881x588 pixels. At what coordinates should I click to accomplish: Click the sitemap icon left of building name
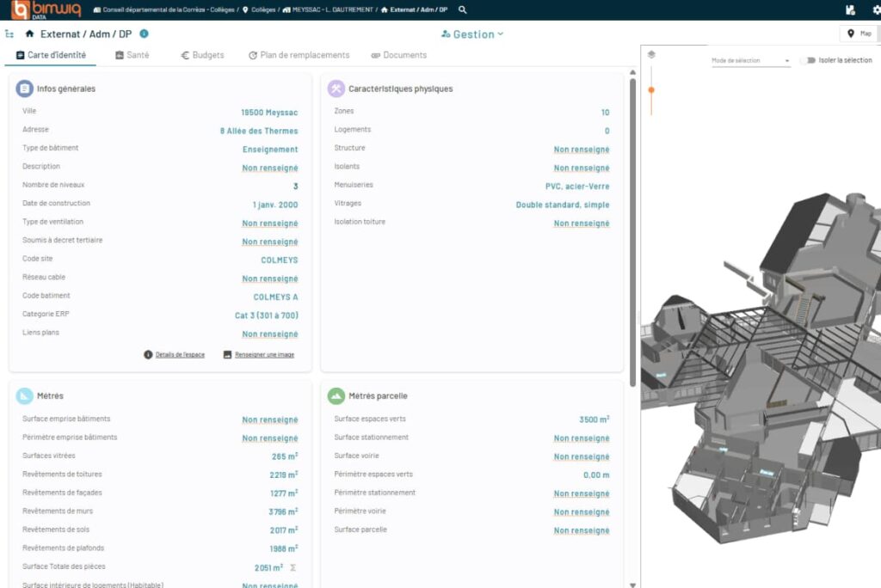coord(11,35)
